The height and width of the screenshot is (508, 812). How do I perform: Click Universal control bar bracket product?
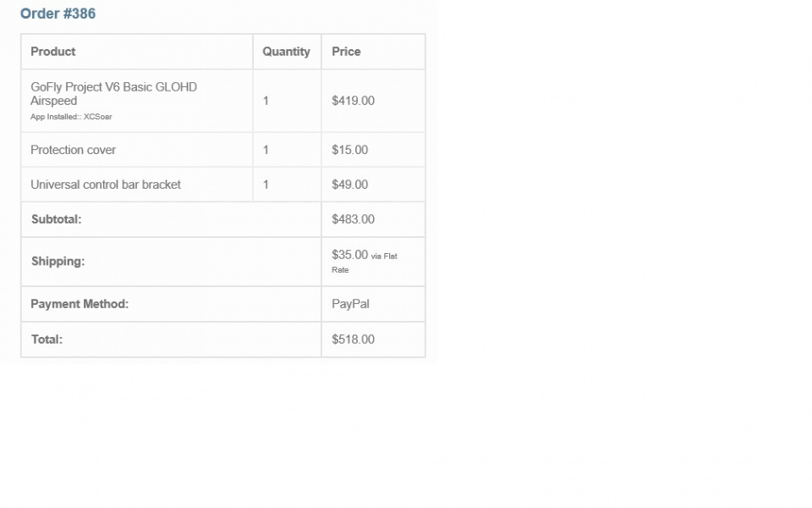click(x=106, y=185)
